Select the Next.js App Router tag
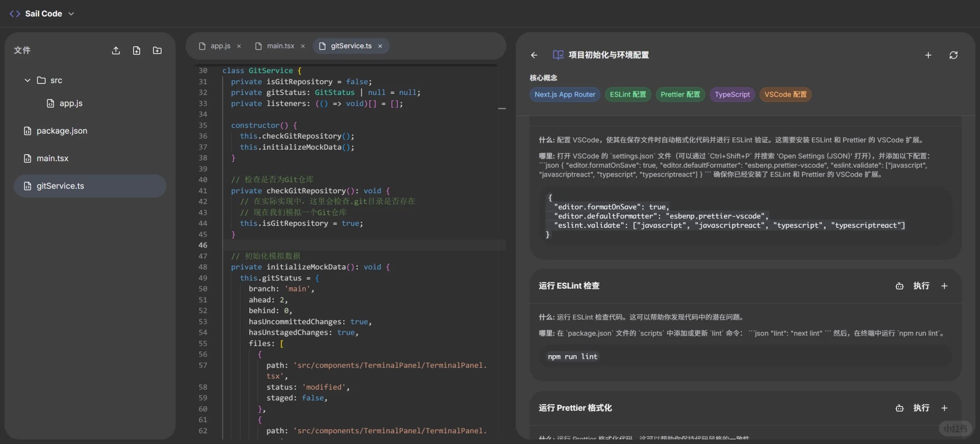980x444 pixels. point(565,95)
